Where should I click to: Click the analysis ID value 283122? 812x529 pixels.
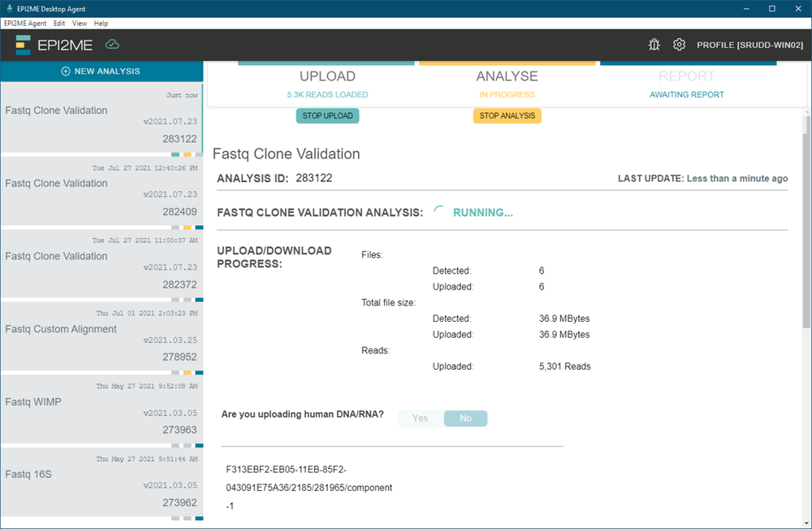tap(313, 178)
